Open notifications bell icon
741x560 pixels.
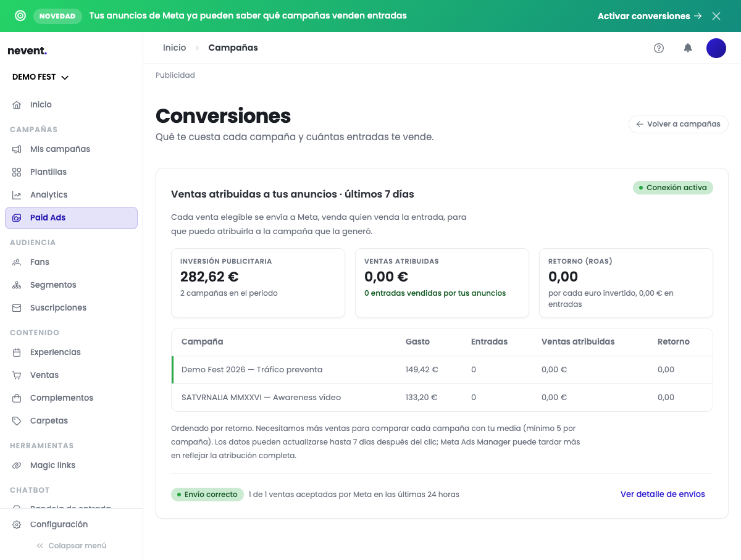688,48
